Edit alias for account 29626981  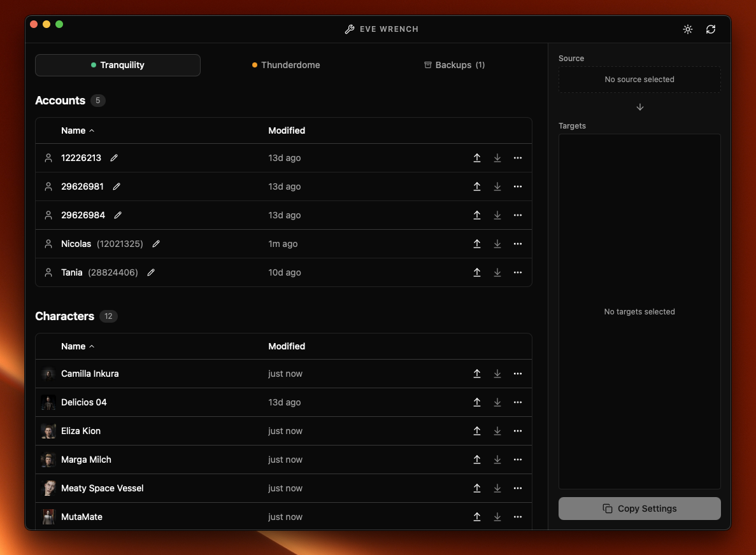click(116, 186)
